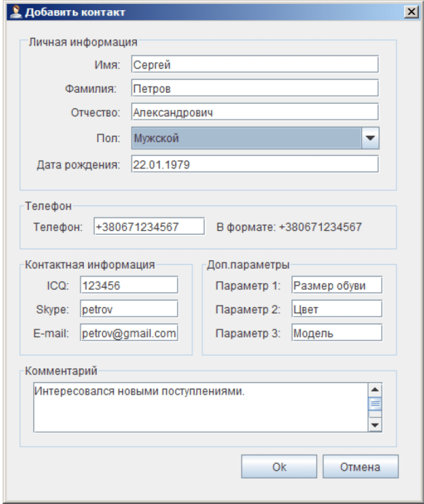
Task: Select the Дата рождения field
Action: coord(254,164)
